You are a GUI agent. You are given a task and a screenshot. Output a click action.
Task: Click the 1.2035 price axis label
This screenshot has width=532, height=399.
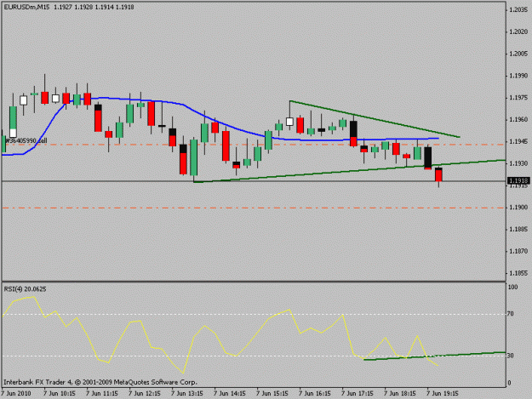(518, 10)
